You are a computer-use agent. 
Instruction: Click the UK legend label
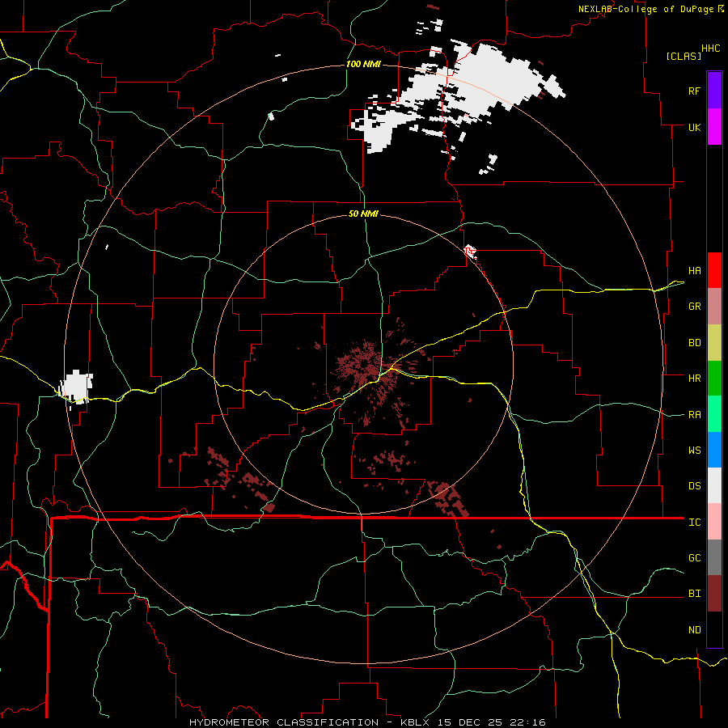point(694,127)
